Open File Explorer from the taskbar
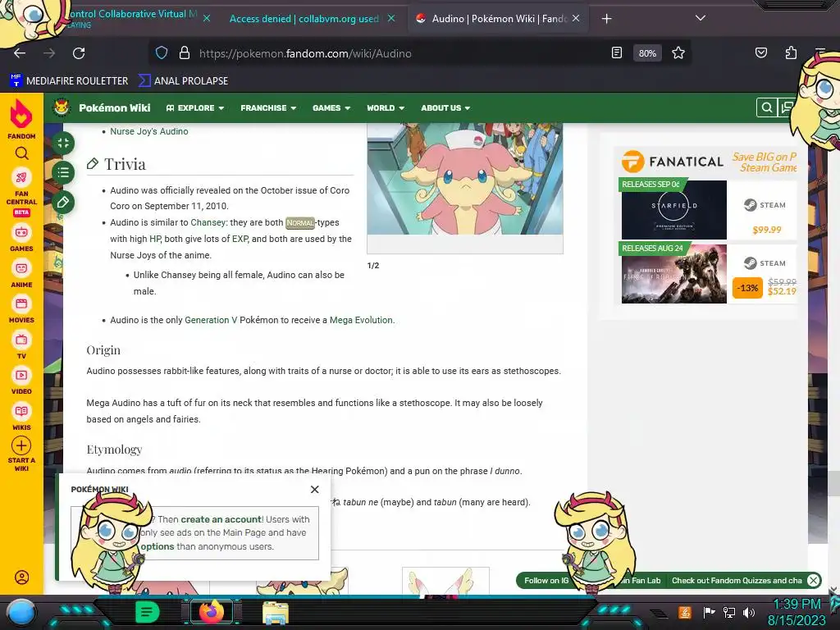840x630 pixels. click(276, 612)
